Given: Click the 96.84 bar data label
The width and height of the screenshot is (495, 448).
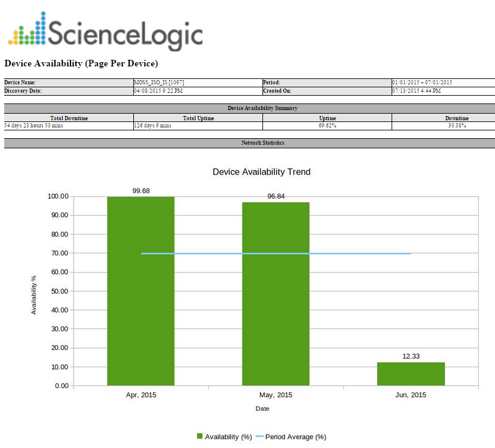Looking at the screenshot, I should (x=276, y=196).
